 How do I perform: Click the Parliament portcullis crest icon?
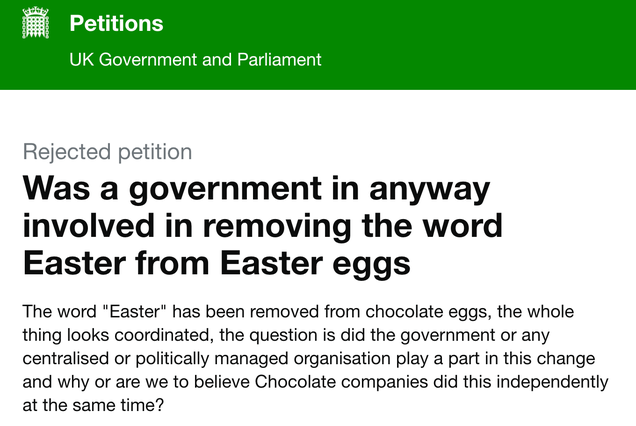pyautogui.click(x=35, y=23)
